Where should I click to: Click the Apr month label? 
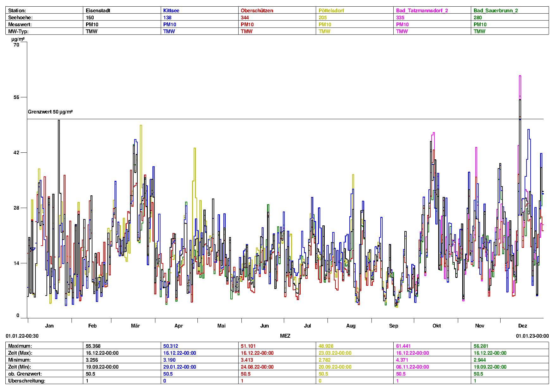click(178, 326)
